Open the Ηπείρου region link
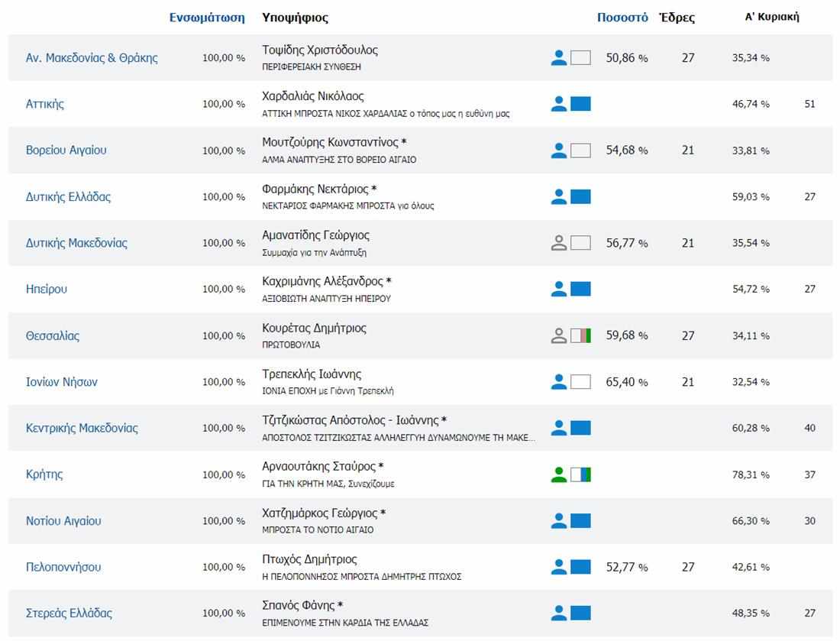This screenshot has height=641, width=840. (x=47, y=290)
